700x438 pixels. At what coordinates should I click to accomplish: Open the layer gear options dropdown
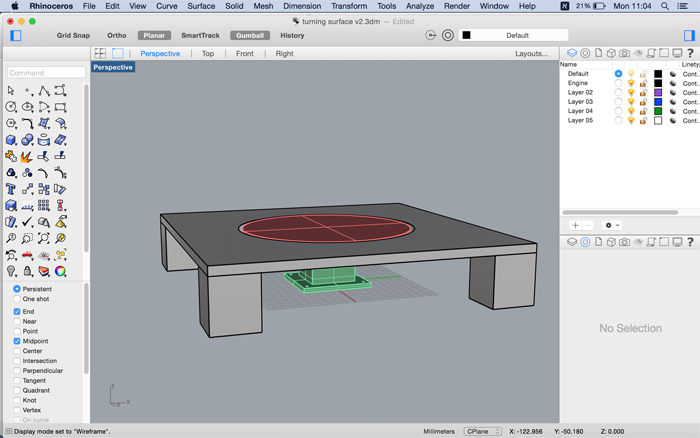pos(612,225)
